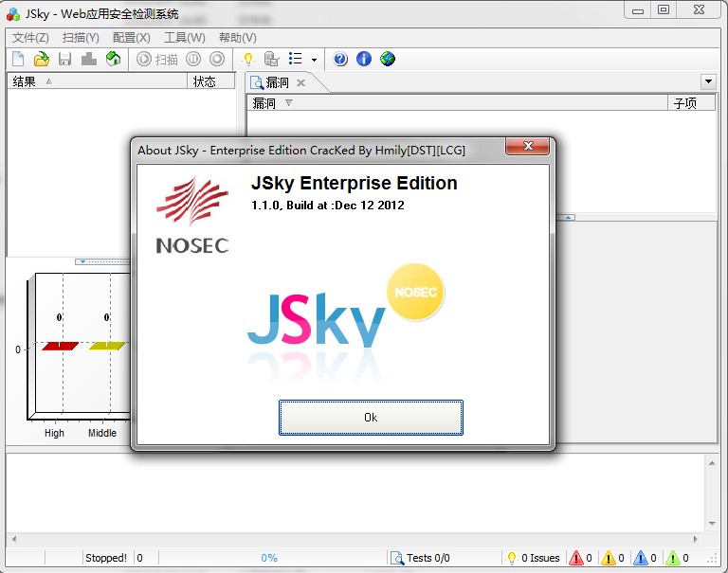Click the green box arrow icon
Screen dimensions: 728x573
coord(113,59)
